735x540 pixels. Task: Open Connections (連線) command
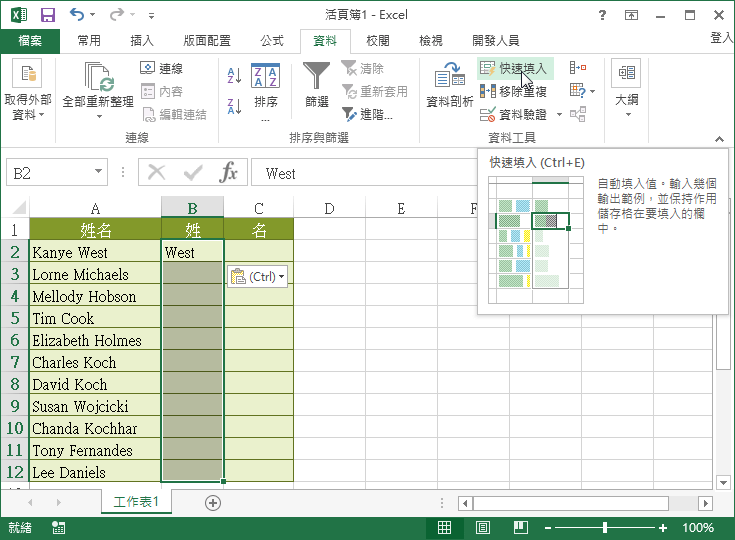click(162, 68)
